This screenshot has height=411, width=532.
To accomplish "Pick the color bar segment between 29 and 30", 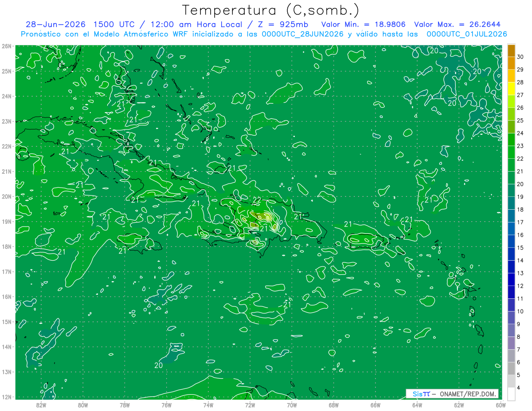I will 511,63.
